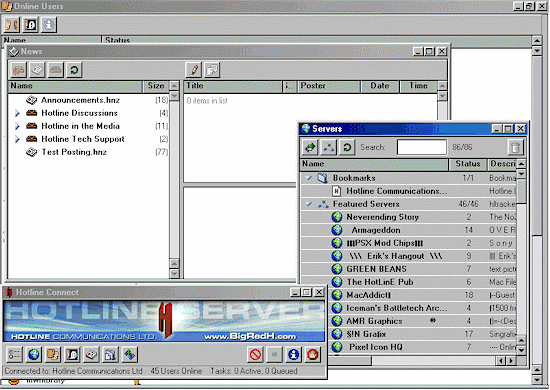
Task: Select Test Posting.hnz in News
Action: tap(88, 152)
